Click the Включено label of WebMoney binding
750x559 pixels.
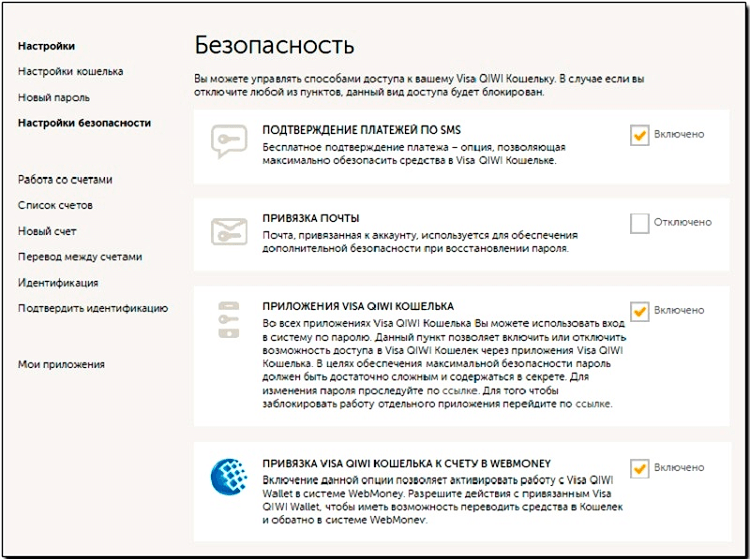[x=679, y=468]
